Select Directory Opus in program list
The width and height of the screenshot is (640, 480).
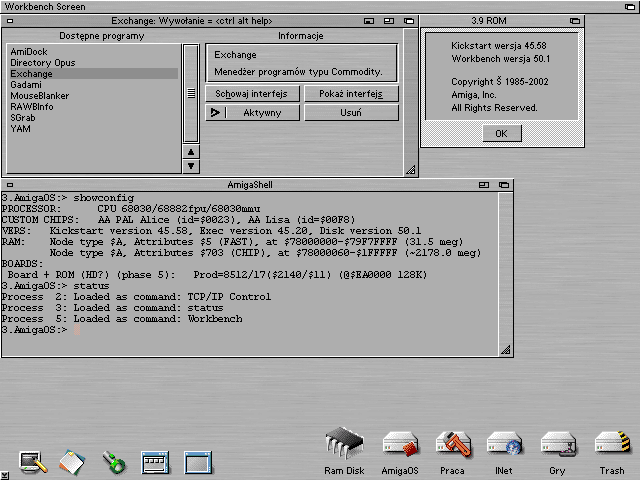point(93,63)
